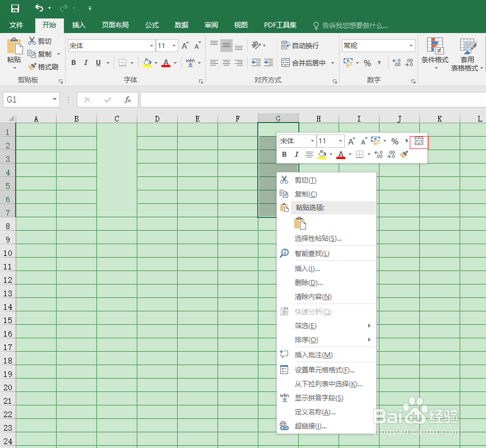Choose Format Cells (设置单元格格式) from context menu

click(x=326, y=370)
